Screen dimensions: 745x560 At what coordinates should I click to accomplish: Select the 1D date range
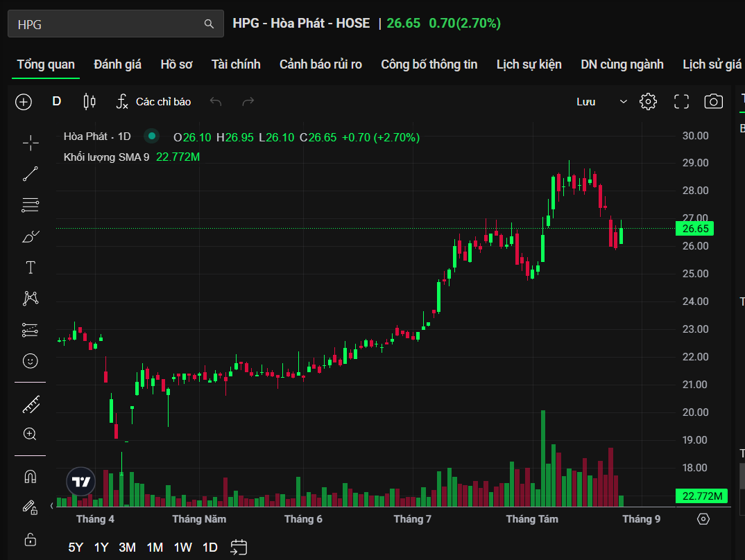coord(210,548)
